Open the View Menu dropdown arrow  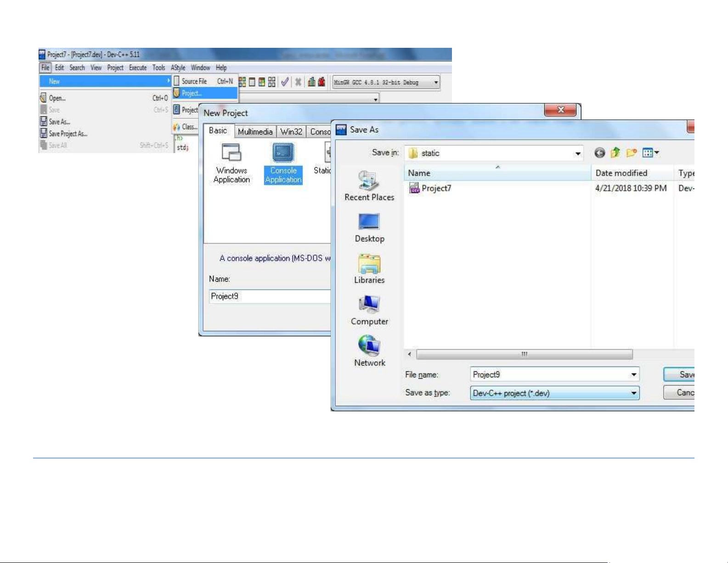click(x=657, y=153)
